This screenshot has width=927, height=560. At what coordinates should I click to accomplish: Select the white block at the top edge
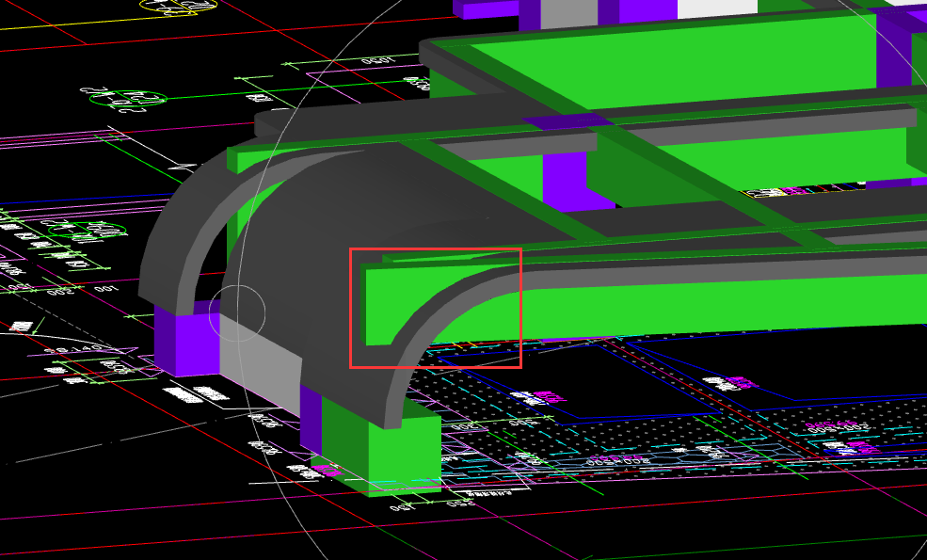716,8
